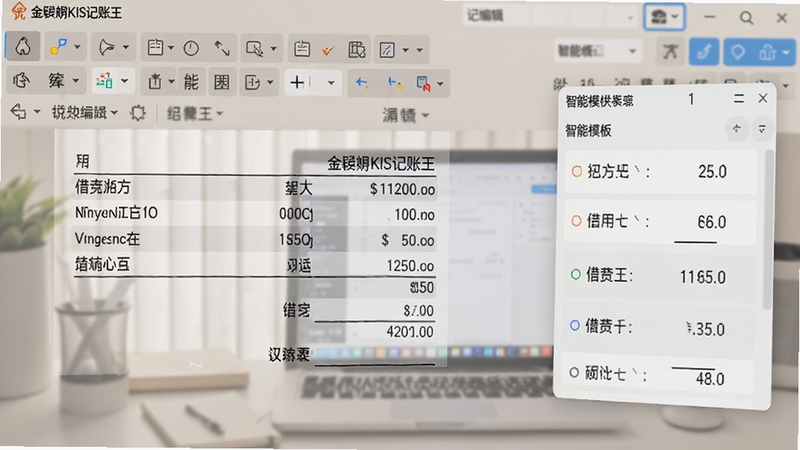Viewport: 800px width, 450px height.
Task: Click the blue arrow with yellow dot icon
Action: tap(395, 83)
